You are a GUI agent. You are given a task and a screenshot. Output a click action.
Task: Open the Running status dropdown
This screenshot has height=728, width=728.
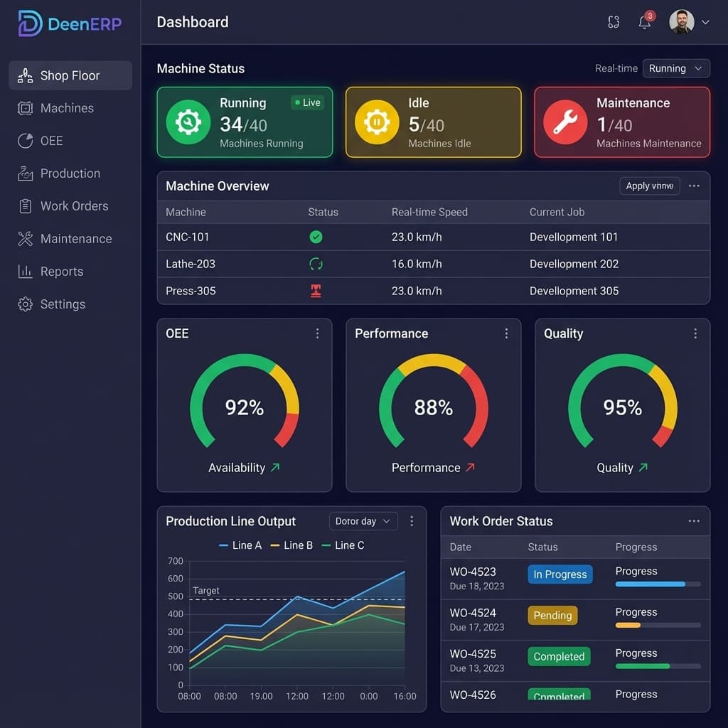pyautogui.click(x=675, y=68)
